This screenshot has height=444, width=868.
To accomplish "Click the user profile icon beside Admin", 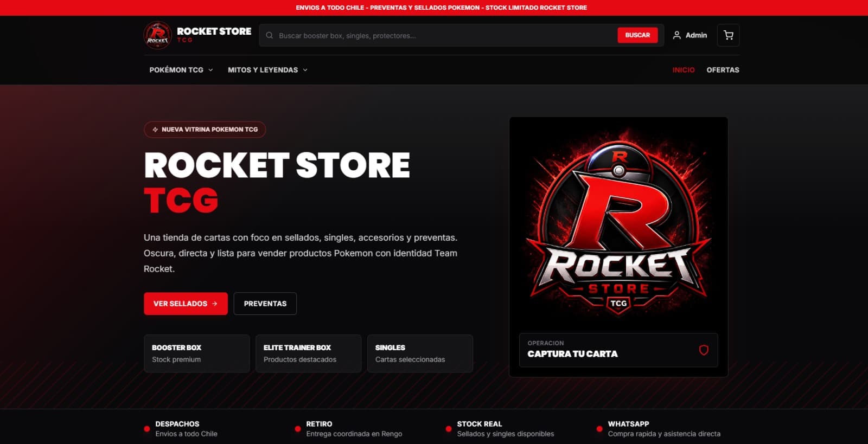I will click(x=676, y=35).
